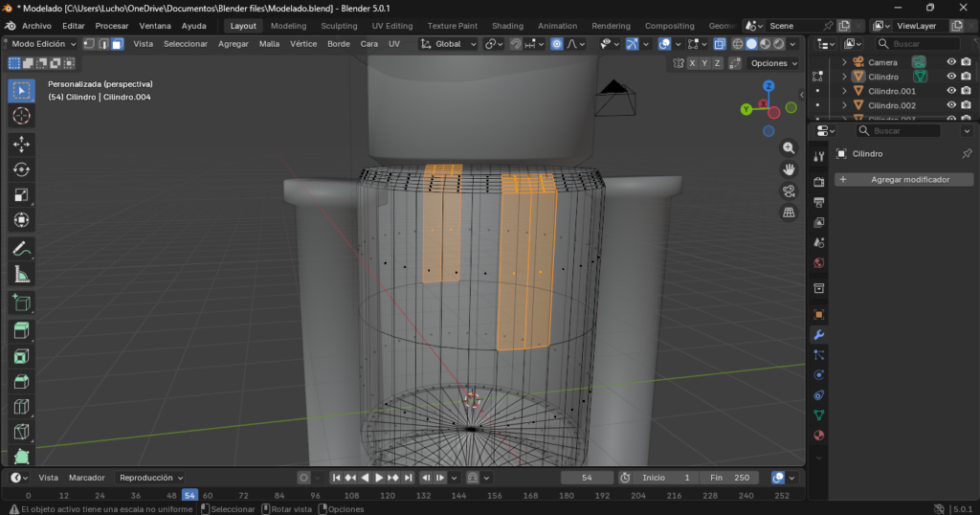The width and height of the screenshot is (980, 515).
Task: Open the Modifiers wrench tab
Action: pos(818,334)
